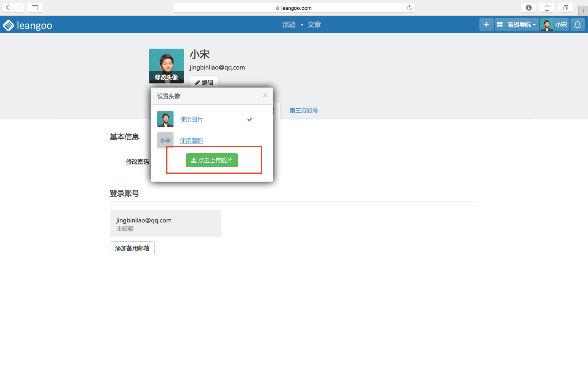Open the 小宋 user menu in header
The image size is (588, 368).
555,25
